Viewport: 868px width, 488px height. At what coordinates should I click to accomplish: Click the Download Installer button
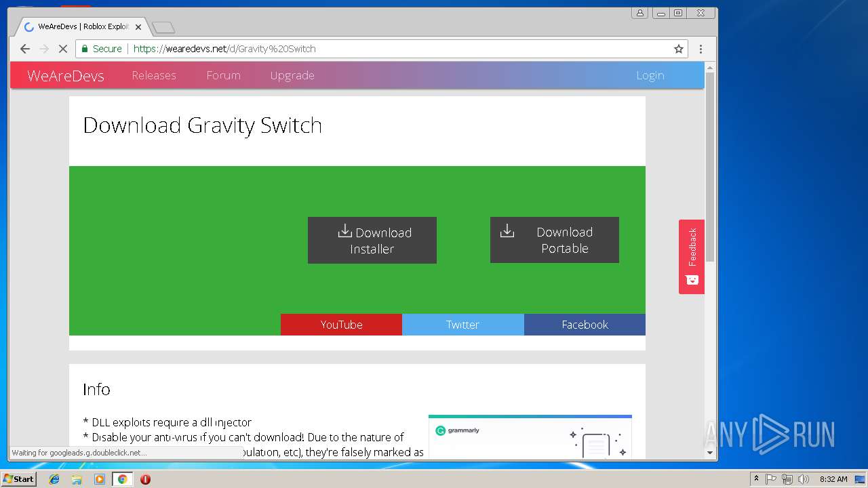pyautogui.click(x=372, y=240)
